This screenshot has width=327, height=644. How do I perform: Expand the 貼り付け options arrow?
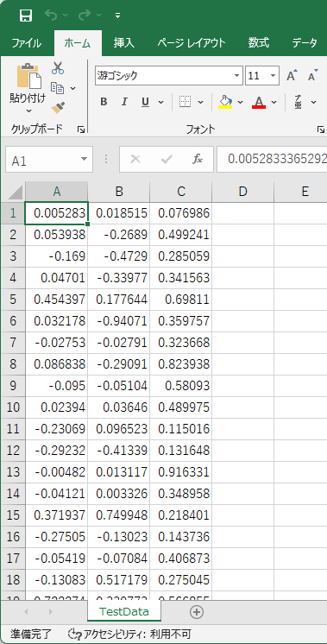click(x=28, y=110)
